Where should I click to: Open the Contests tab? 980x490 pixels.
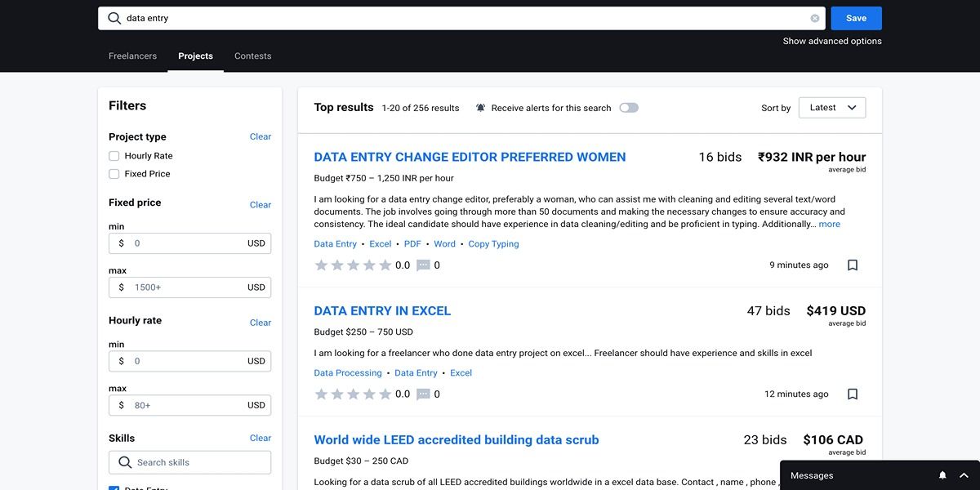(252, 56)
